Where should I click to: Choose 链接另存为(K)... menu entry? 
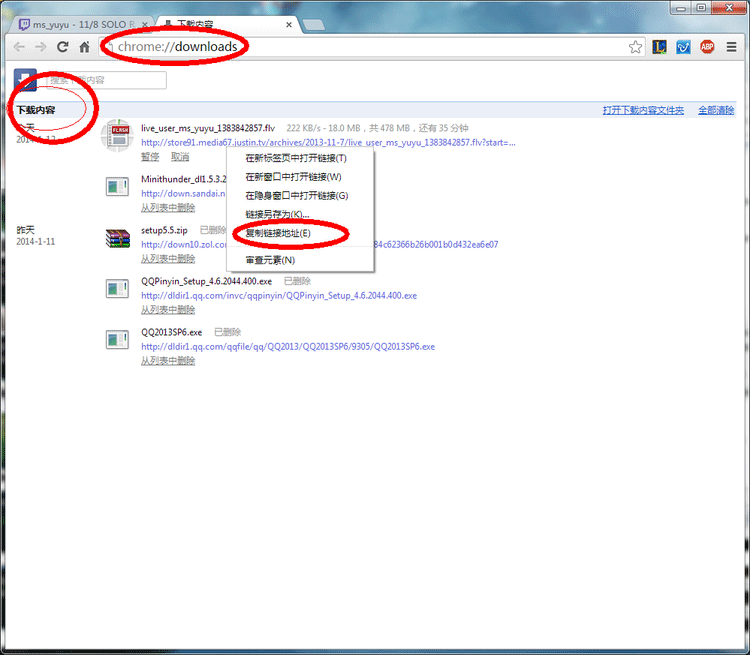(300, 214)
